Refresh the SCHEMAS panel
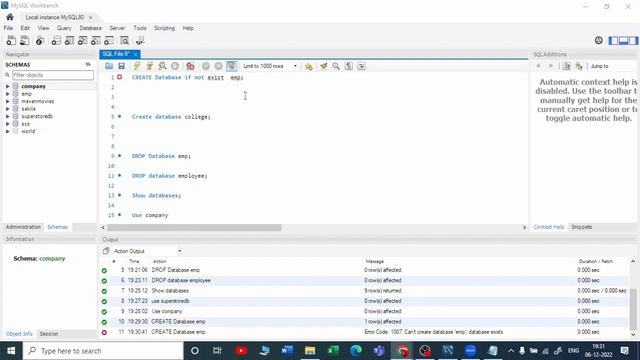 [88, 64]
